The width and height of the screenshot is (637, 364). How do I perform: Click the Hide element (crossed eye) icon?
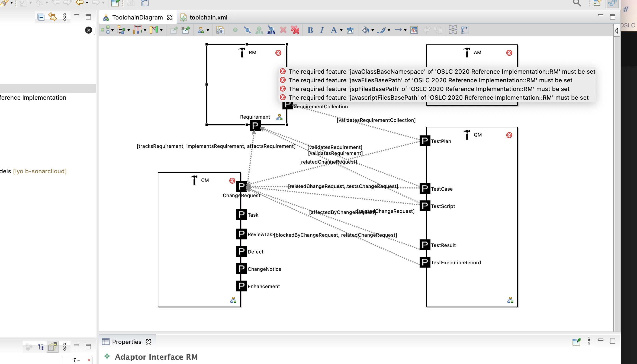(x=247, y=30)
